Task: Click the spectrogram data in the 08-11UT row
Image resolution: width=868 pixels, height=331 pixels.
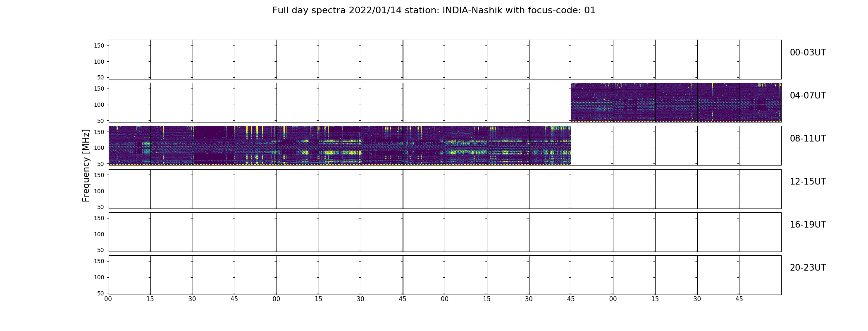Action: pos(340,146)
